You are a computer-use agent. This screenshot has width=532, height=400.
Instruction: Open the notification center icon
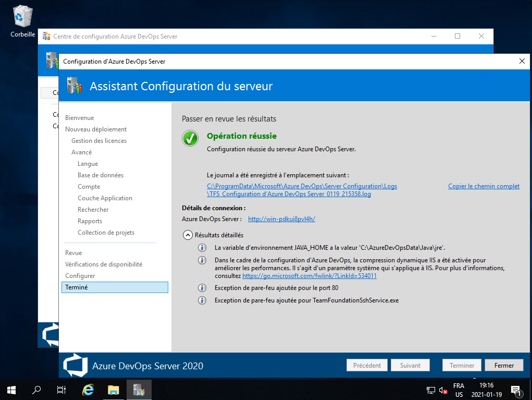(516, 390)
